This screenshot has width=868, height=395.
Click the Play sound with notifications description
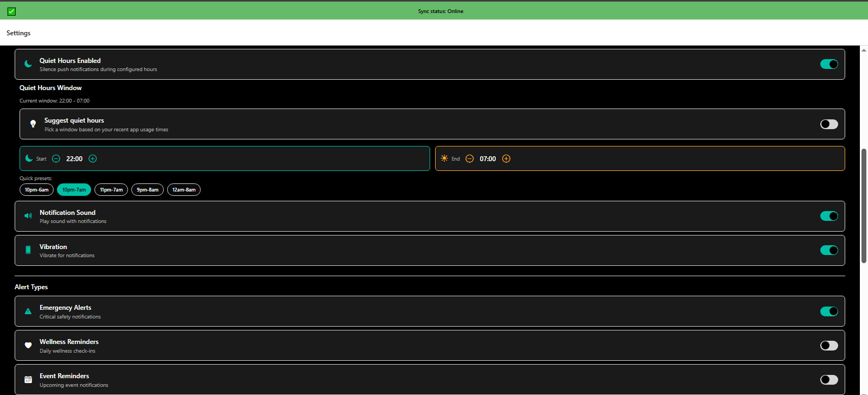pyautogui.click(x=73, y=221)
